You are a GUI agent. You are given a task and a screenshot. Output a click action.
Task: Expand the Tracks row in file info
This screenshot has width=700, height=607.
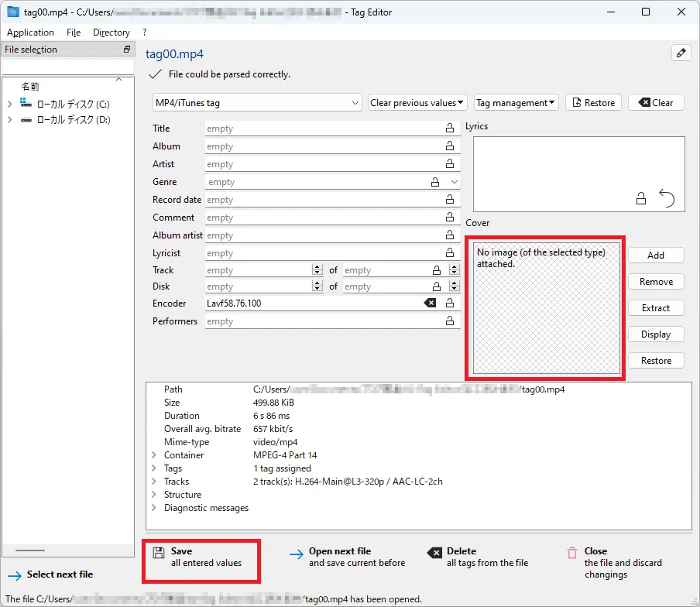click(153, 482)
